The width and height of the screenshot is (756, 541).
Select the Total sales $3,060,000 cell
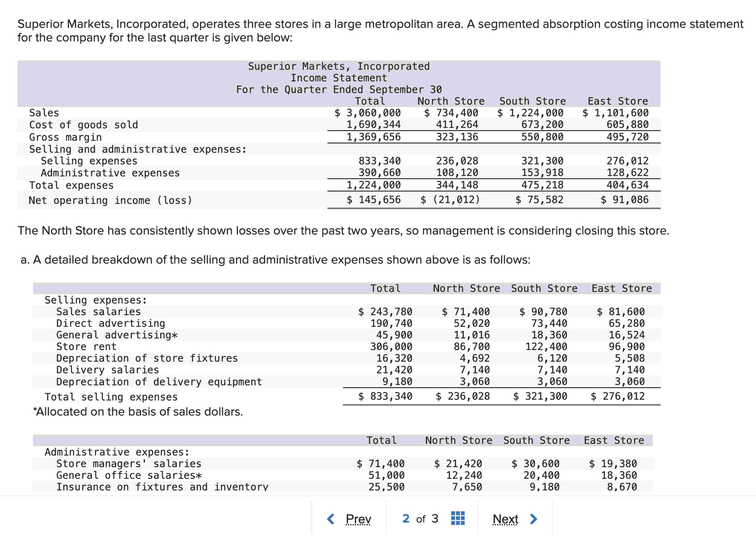367,113
